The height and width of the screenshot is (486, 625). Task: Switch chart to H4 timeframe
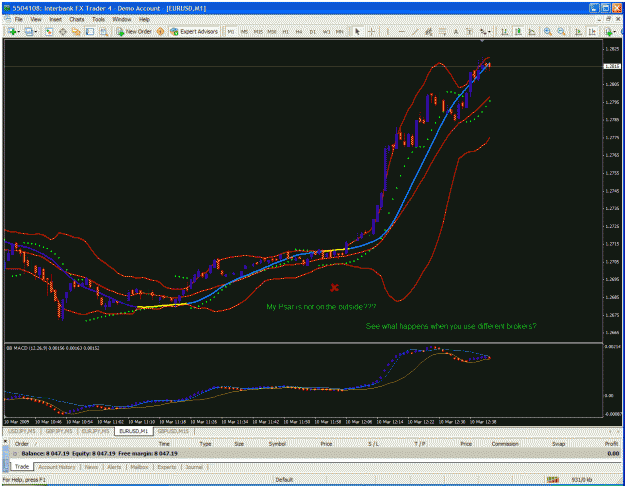tap(299, 31)
